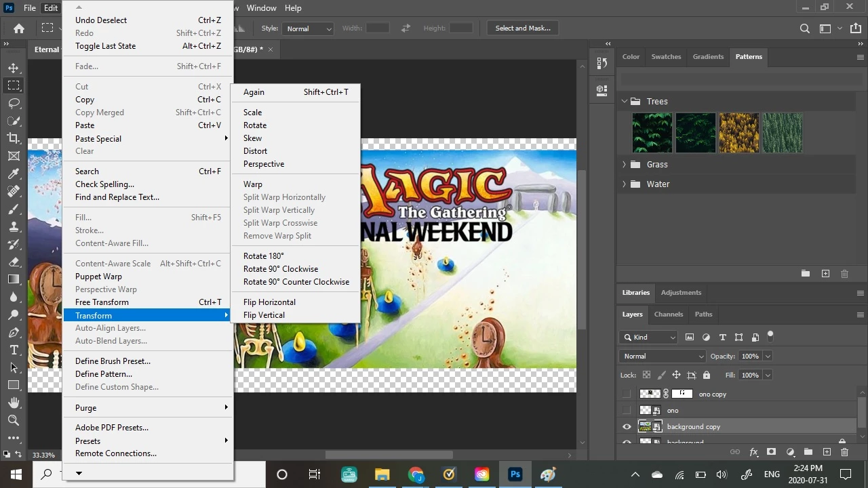Image resolution: width=868 pixels, height=488 pixels.
Task: Choose Rotate 90° Clockwise
Action: point(281,269)
